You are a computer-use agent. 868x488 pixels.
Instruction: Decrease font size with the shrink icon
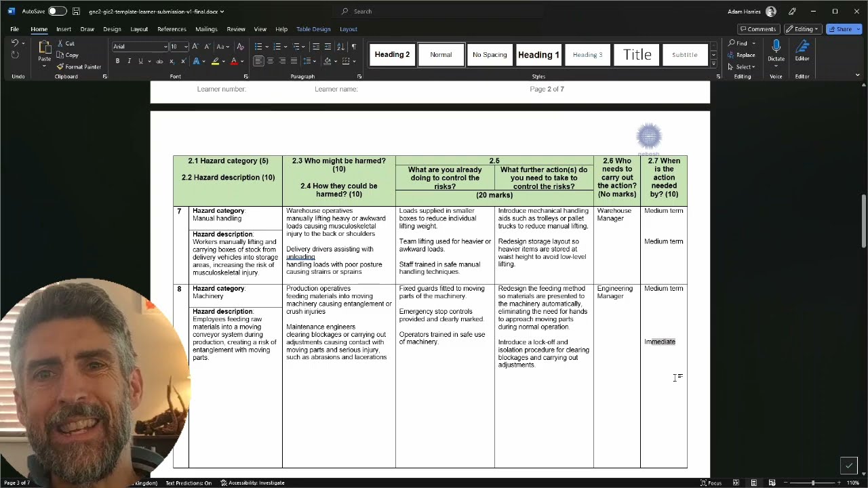pyautogui.click(x=206, y=47)
